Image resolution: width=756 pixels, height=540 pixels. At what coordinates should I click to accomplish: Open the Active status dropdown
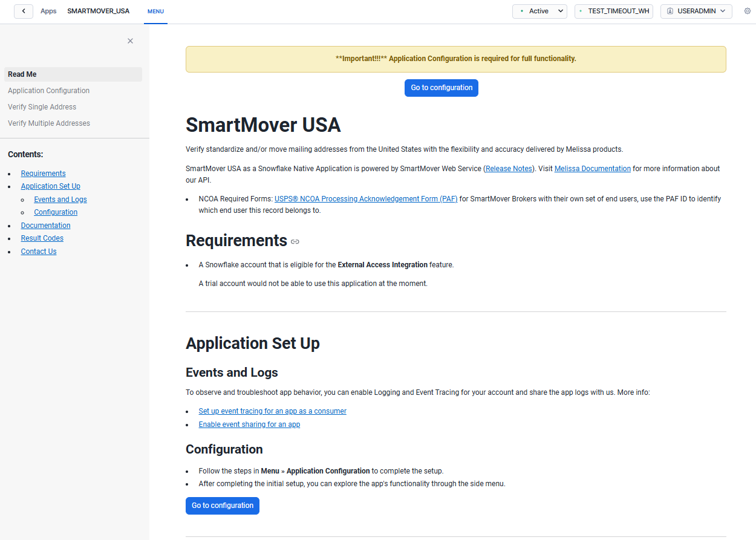(x=539, y=11)
